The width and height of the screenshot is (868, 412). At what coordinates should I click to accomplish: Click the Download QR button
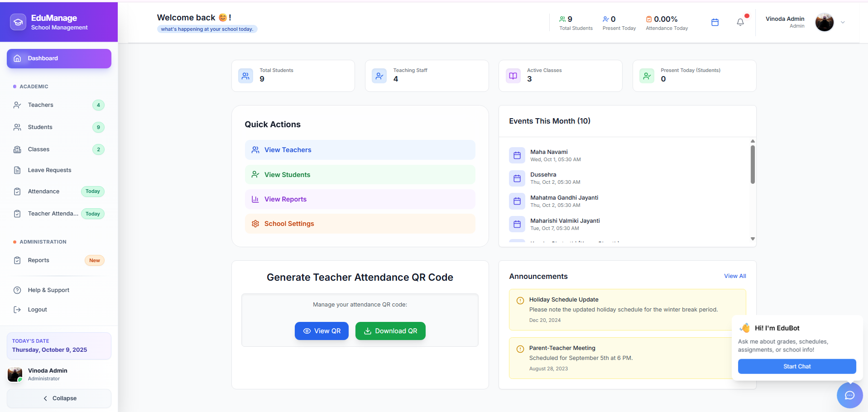[390, 331]
